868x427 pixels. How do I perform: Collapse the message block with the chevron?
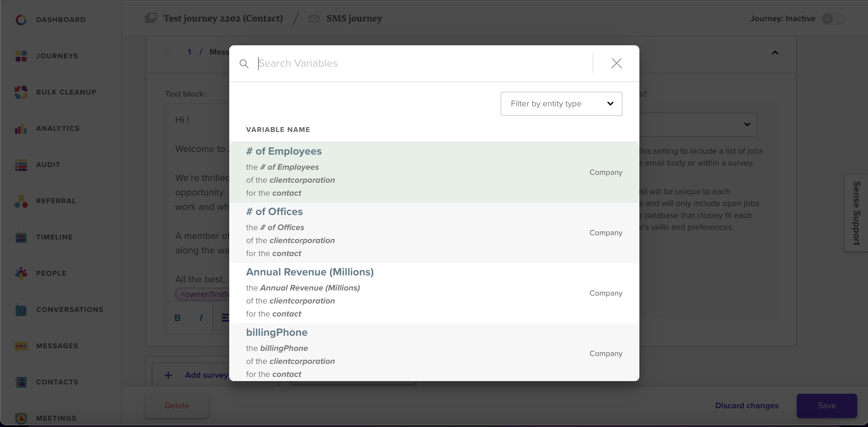[775, 52]
